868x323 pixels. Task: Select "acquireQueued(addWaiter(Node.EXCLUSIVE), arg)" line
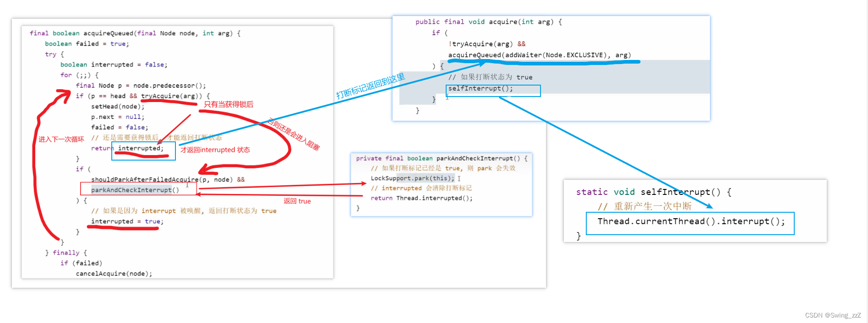(540, 55)
